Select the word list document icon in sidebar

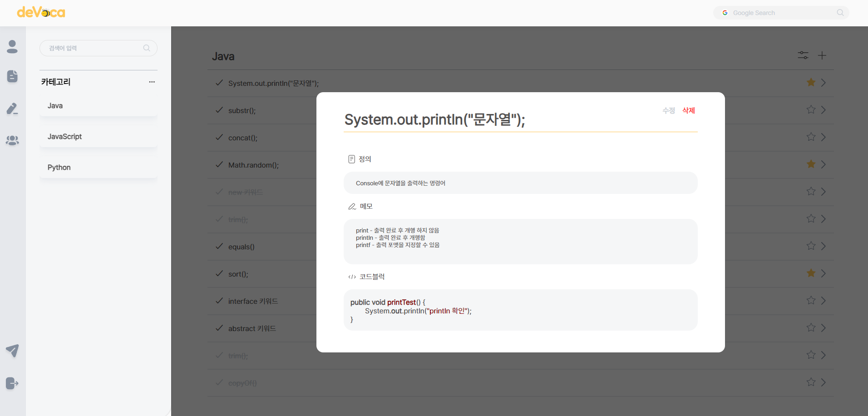tap(12, 76)
